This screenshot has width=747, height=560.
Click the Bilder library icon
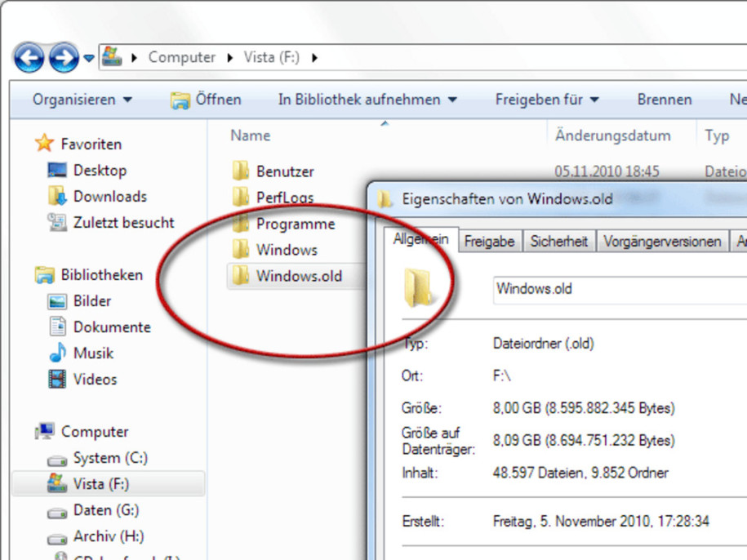coord(57,301)
